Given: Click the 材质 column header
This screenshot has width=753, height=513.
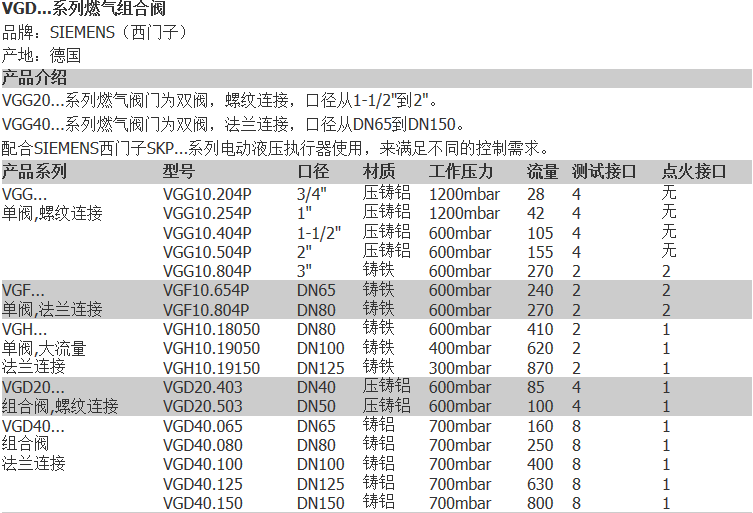Looking at the screenshot, I should pyautogui.click(x=379, y=171).
